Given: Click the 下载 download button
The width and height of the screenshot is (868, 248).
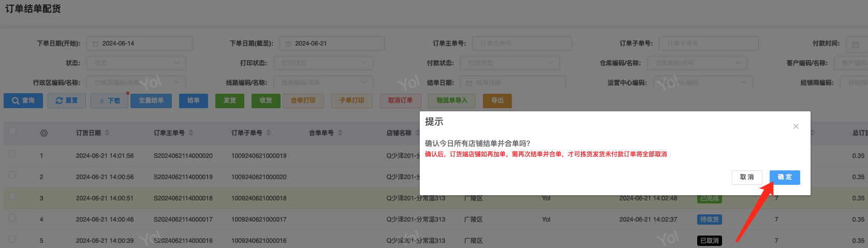Looking at the screenshot, I should click(x=109, y=101).
